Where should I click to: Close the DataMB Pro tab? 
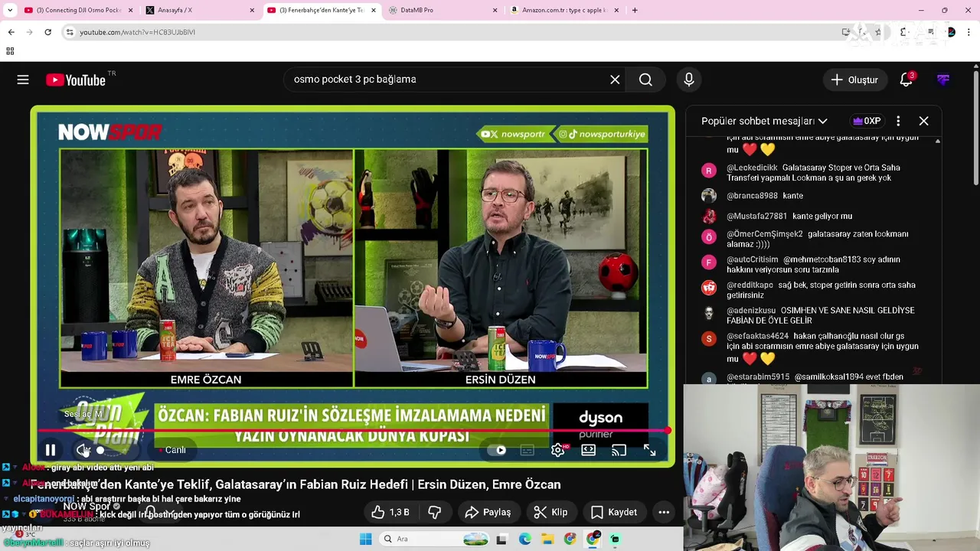coord(495,10)
